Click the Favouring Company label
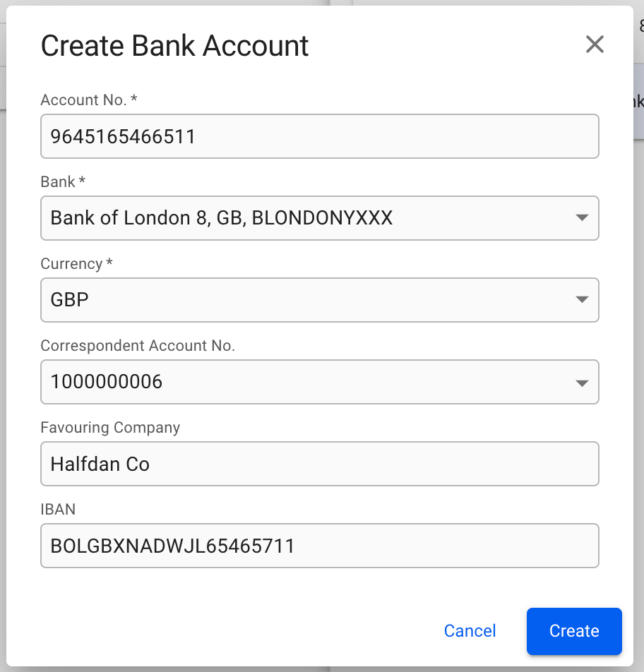This screenshot has width=644, height=672. [110, 428]
